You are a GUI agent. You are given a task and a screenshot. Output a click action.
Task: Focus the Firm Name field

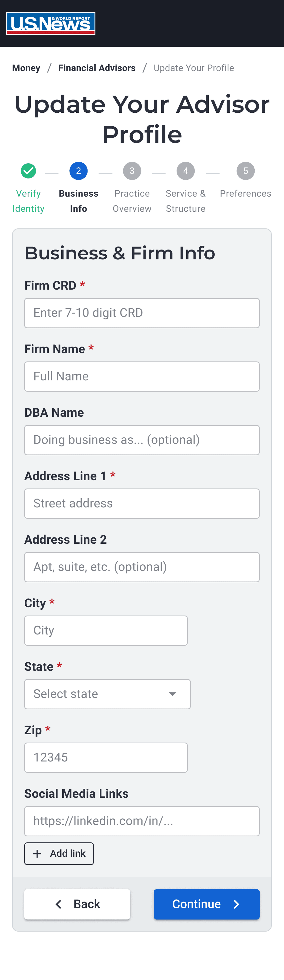coord(142,376)
